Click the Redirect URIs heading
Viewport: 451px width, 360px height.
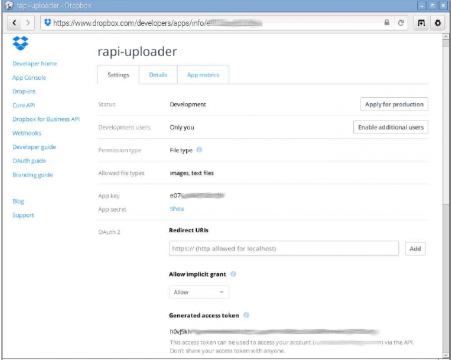[x=189, y=230]
